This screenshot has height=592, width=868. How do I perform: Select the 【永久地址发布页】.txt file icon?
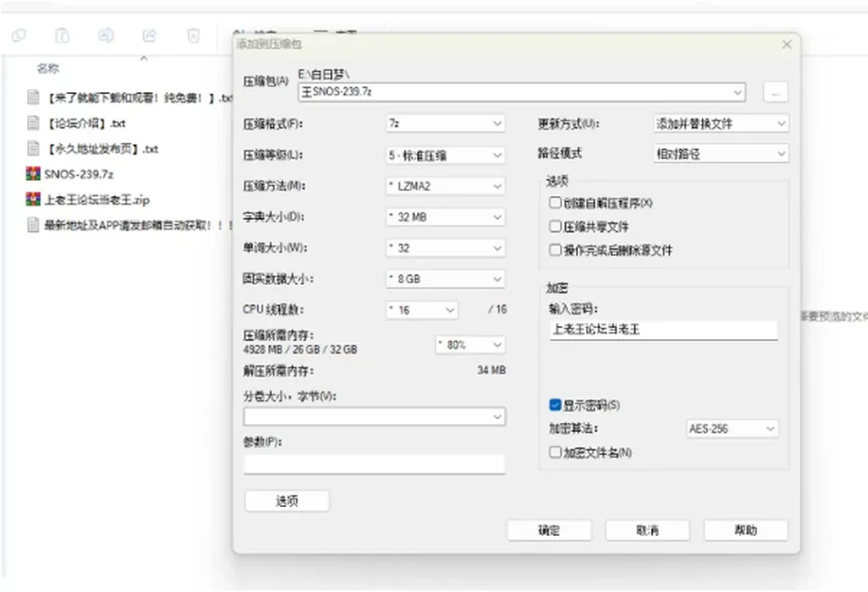[x=33, y=148]
